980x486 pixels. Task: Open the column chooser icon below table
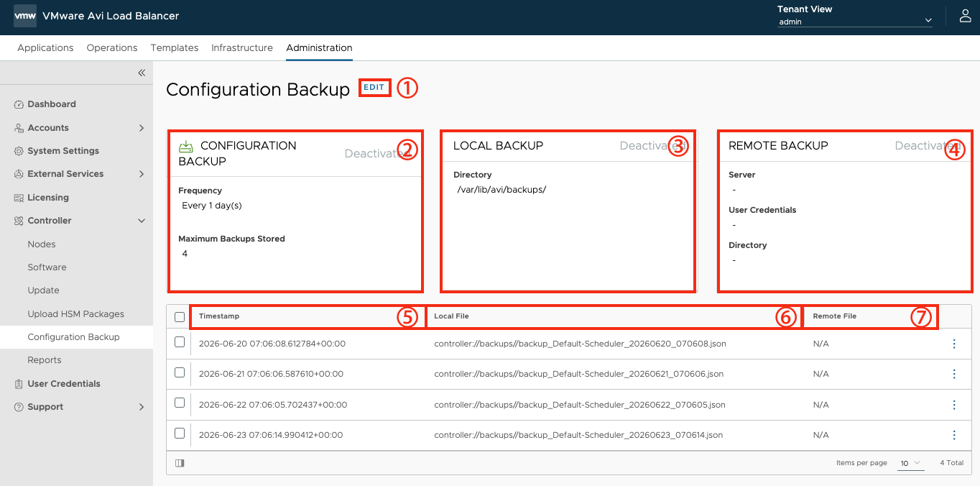[180, 463]
